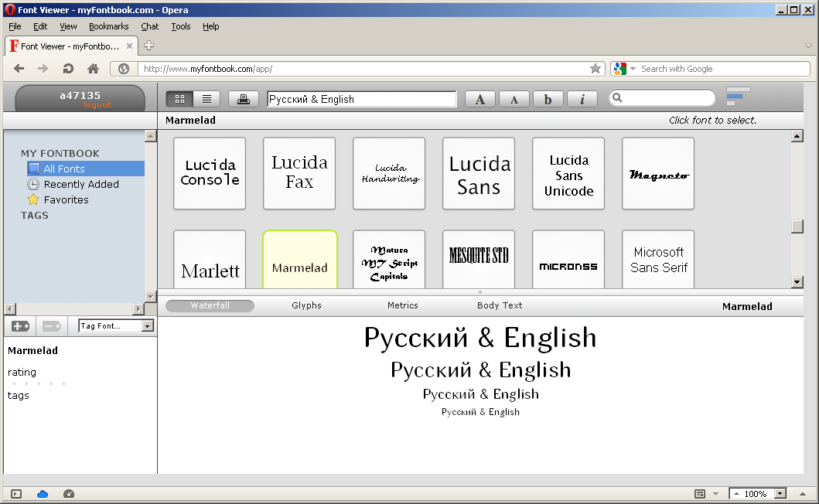Select the Mesquite Std font card
The image size is (819, 504).
click(x=479, y=260)
